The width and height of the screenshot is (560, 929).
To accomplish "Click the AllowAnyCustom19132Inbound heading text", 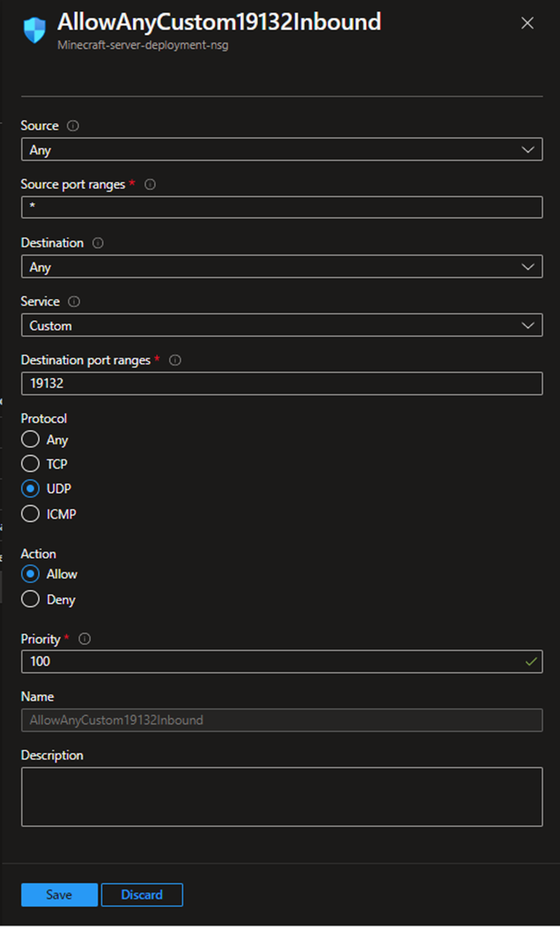I will click(x=219, y=22).
